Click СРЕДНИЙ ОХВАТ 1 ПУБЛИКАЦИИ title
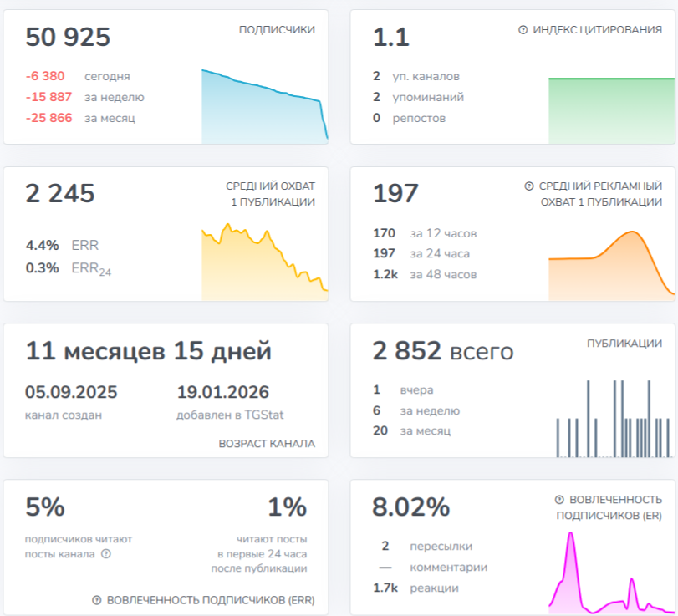This screenshot has height=616, width=678. coord(270,194)
